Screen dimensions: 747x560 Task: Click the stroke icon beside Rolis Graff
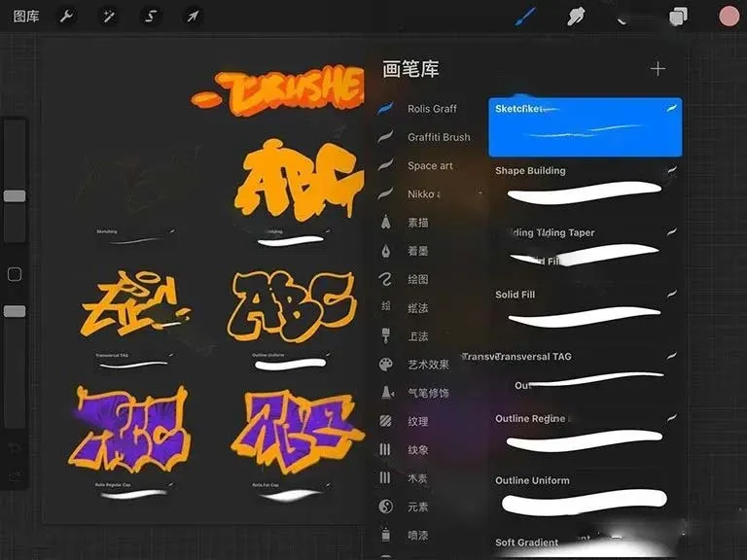click(x=385, y=109)
